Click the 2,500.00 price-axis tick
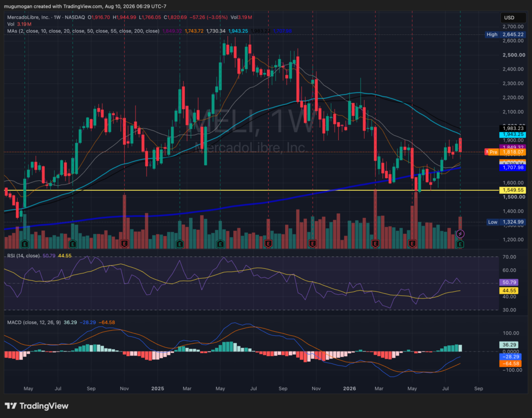 point(513,55)
